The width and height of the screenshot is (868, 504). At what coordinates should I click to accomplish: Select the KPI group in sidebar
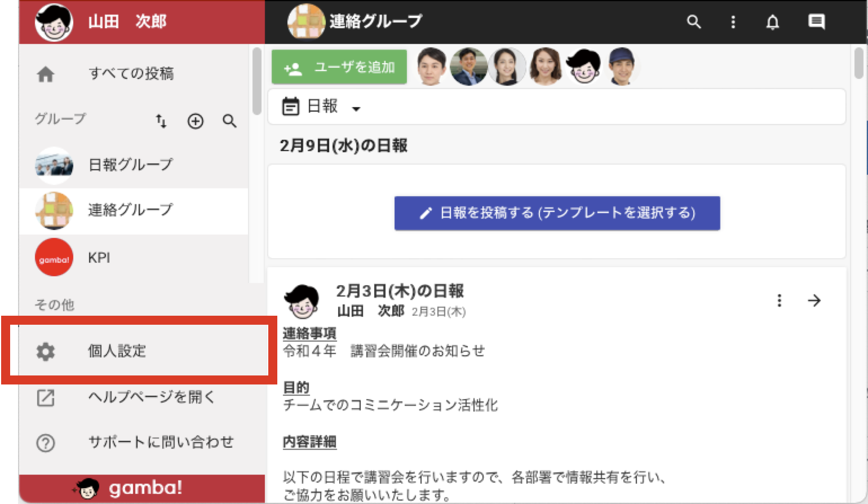[134, 258]
